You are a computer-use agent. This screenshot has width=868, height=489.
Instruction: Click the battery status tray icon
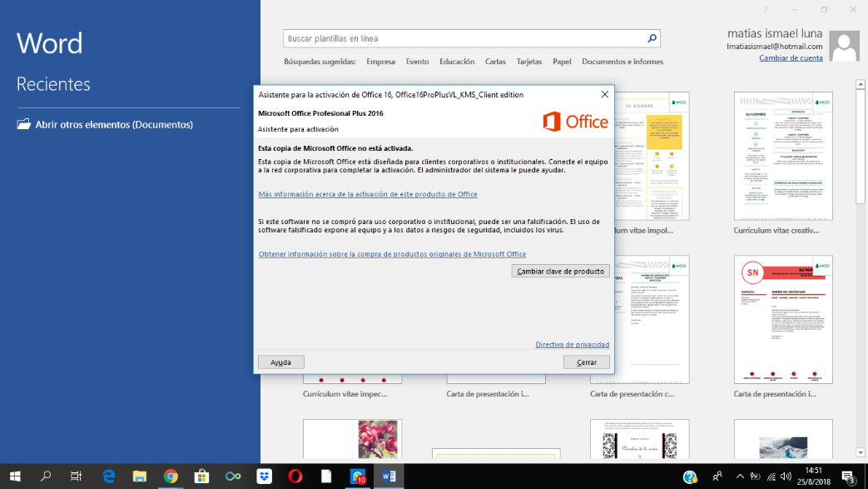click(x=755, y=477)
